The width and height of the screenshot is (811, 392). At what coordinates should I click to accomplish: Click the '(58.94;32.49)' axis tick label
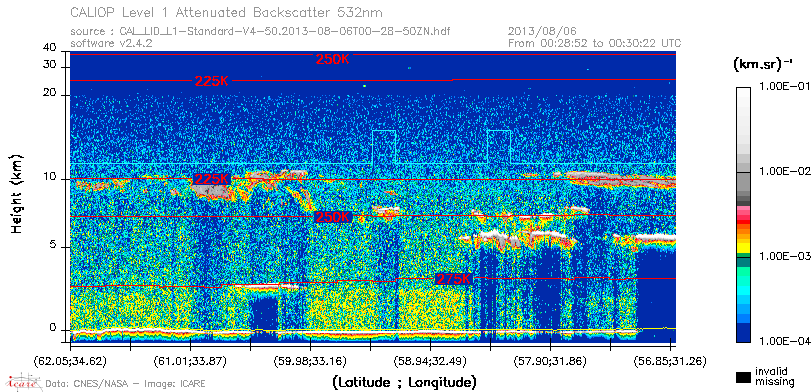pos(430,360)
